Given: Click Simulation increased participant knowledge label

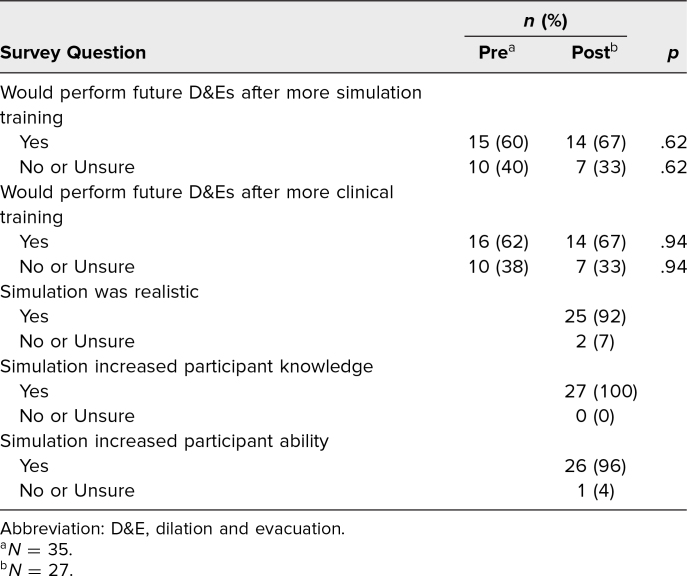Looking at the screenshot, I should click(x=187, y=367).
